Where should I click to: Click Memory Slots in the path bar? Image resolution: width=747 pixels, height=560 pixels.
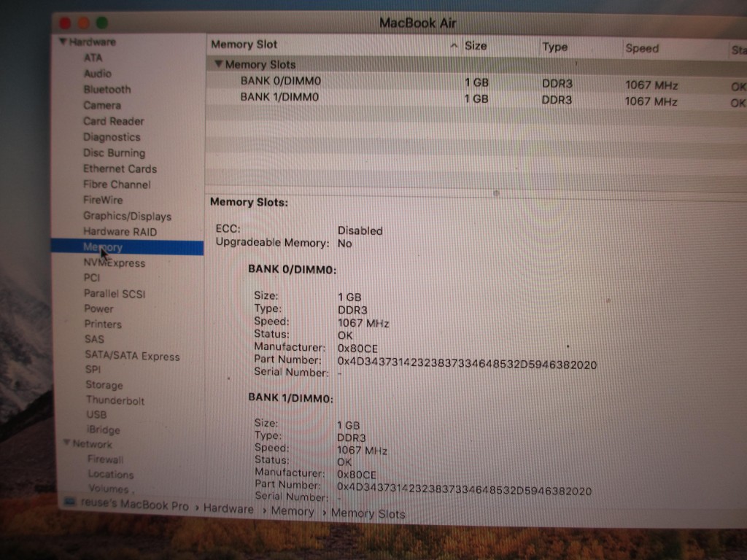click(x=368, y=514)
